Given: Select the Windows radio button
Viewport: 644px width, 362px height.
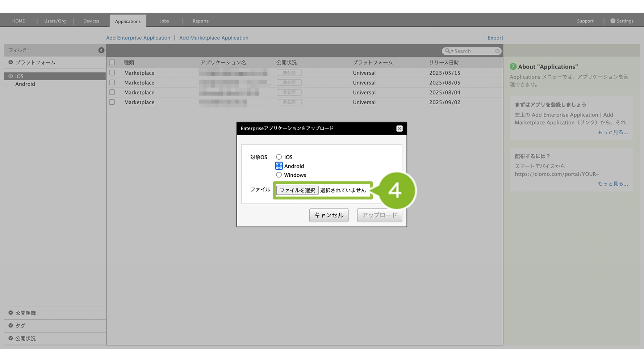Looking at the screenshot, I should [279, 175].
